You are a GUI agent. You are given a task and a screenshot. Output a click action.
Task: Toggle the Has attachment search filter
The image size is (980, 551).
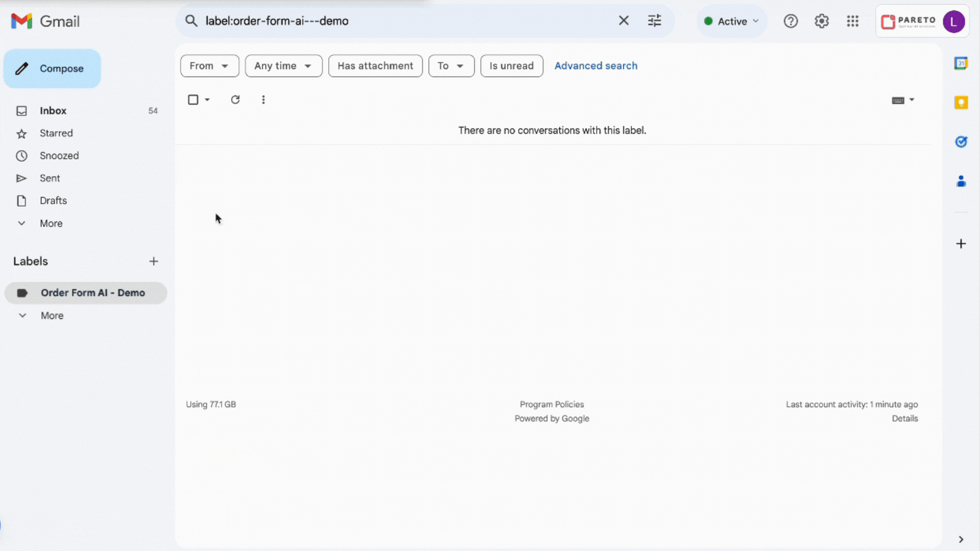(x=375, y=66)
